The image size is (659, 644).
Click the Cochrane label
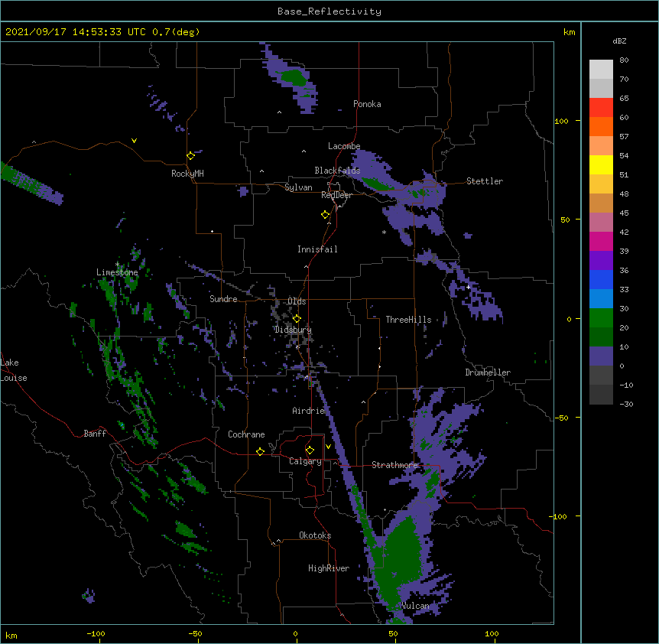tap(246, 434)
